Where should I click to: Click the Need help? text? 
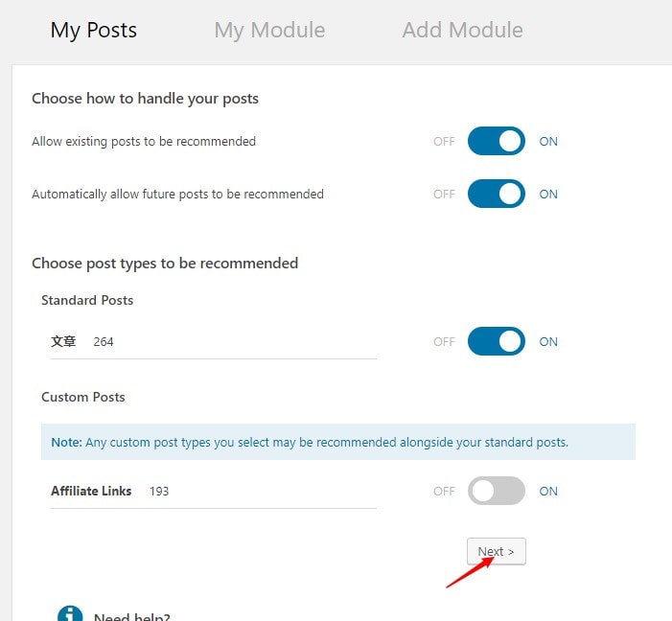tap(131, 616)
